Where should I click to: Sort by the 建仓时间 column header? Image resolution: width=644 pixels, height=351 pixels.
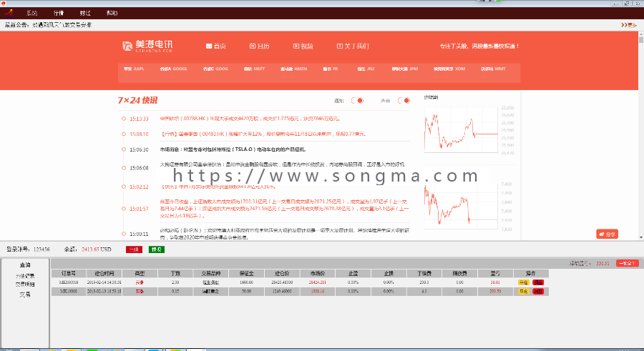pos(104,273)
